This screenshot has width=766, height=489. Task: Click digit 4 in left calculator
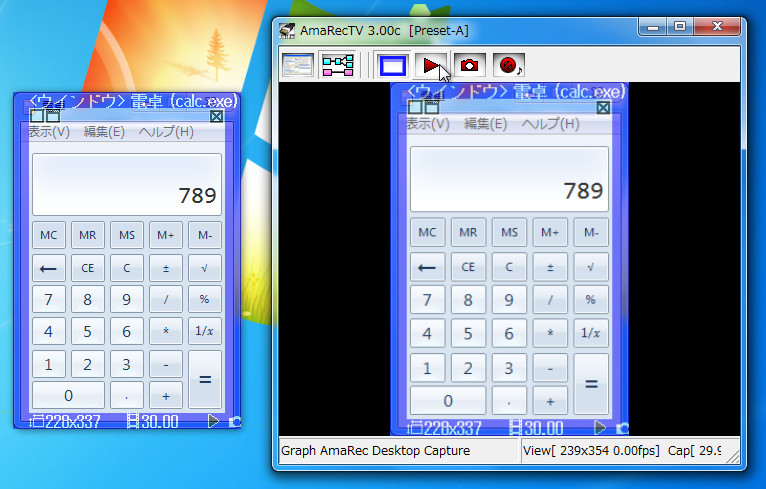pyautogui.click(x=48, y=331)
